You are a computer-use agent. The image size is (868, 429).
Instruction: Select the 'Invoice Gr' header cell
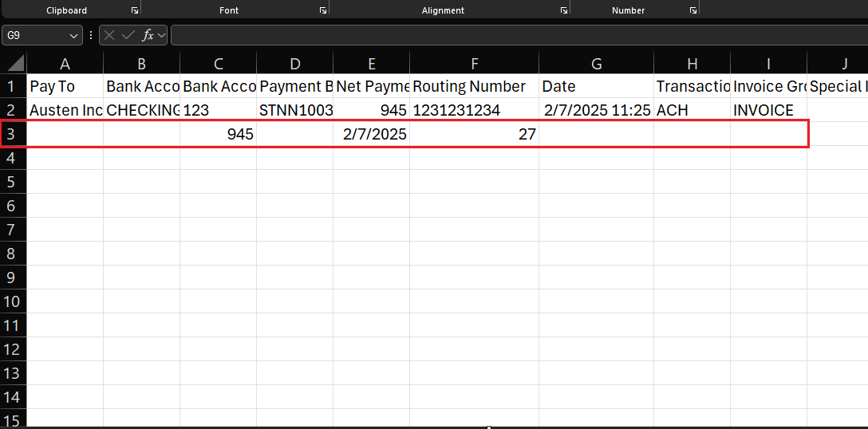coord(768,86)
